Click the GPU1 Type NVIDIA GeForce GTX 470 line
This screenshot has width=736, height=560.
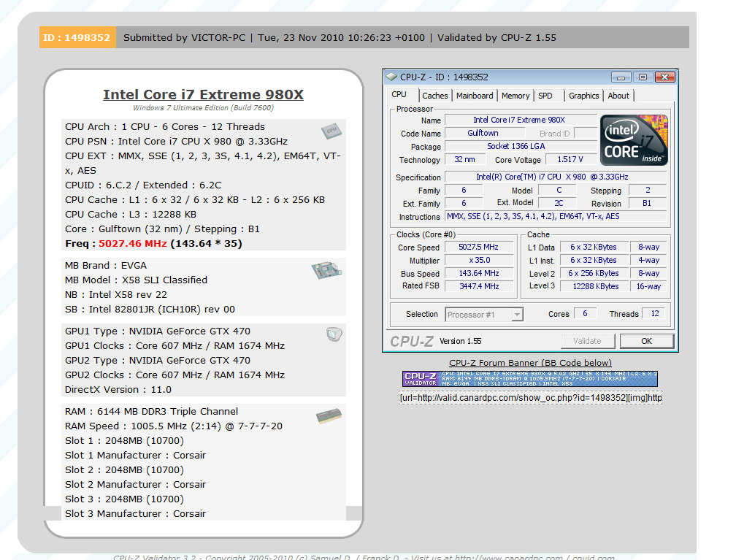pos(158,331)
